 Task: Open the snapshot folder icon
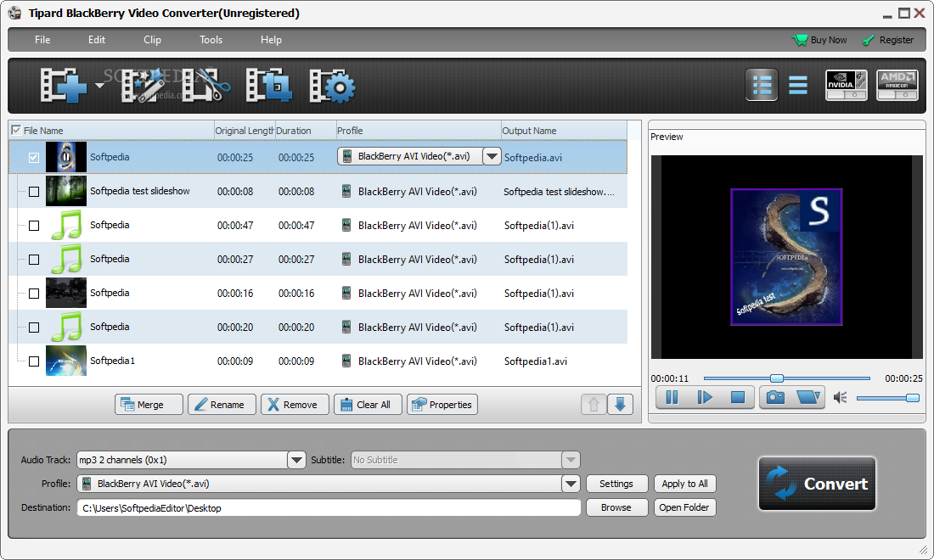coord(808,397)
